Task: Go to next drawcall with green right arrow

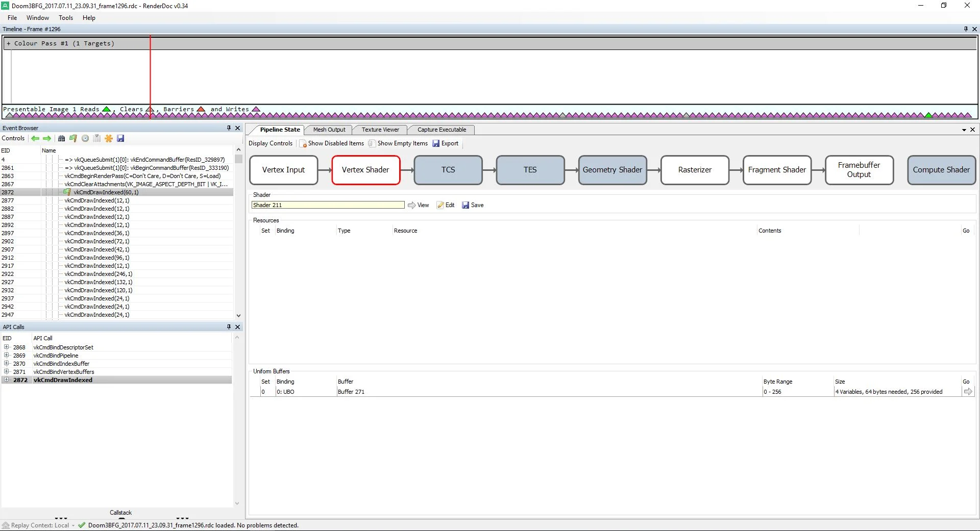Action: tap(47, 138)
